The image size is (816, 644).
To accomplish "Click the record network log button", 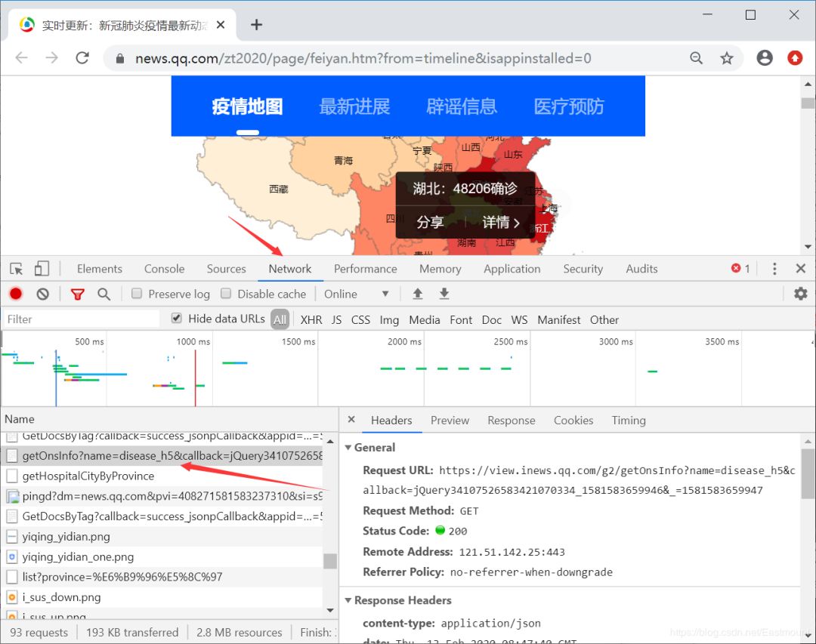I will click(x=17, y=294).
